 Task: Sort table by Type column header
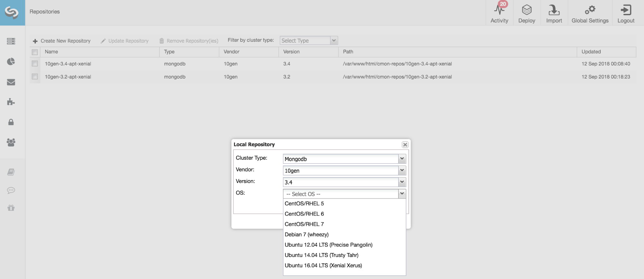click(189, 52)
